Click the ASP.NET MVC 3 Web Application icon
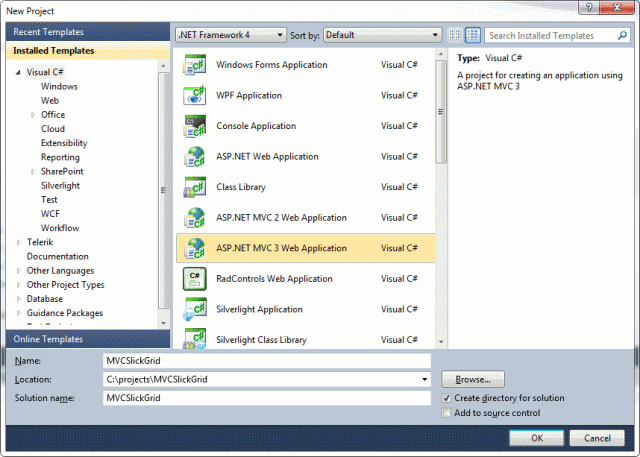 coord(195,248)
